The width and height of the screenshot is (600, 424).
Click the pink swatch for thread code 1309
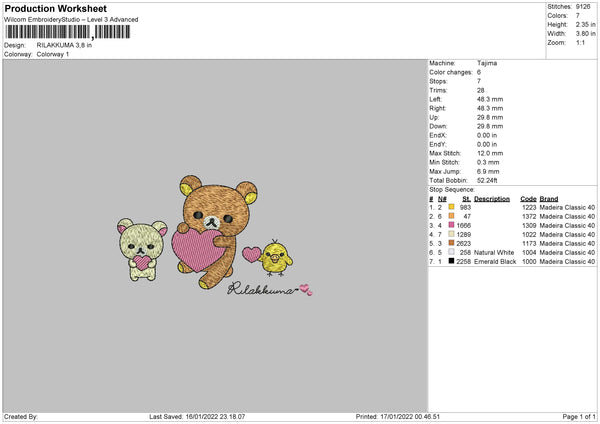pyautogui.click(x=452, y=225)
